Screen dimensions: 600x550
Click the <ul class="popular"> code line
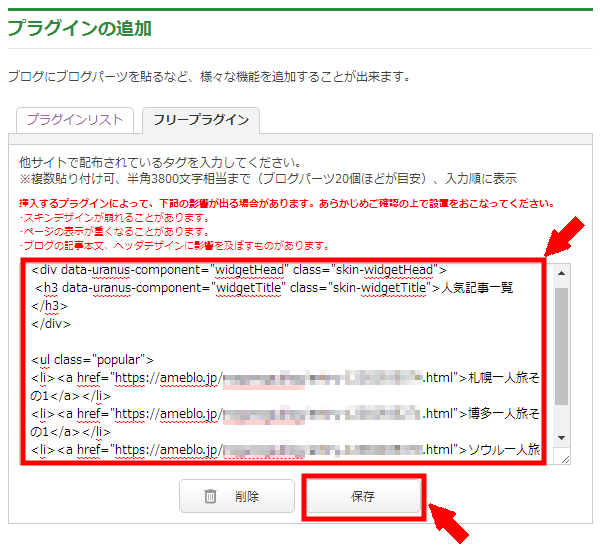92,360
